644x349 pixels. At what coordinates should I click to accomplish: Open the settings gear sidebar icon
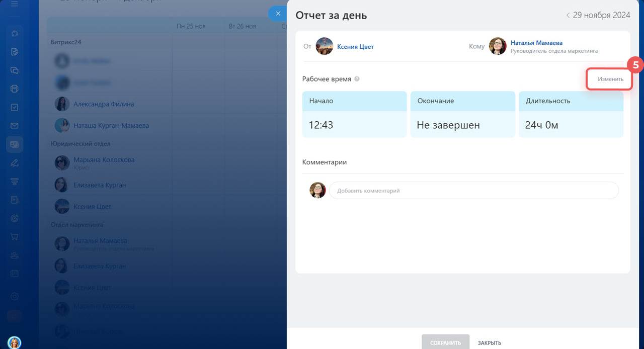[x=15, y=297]
